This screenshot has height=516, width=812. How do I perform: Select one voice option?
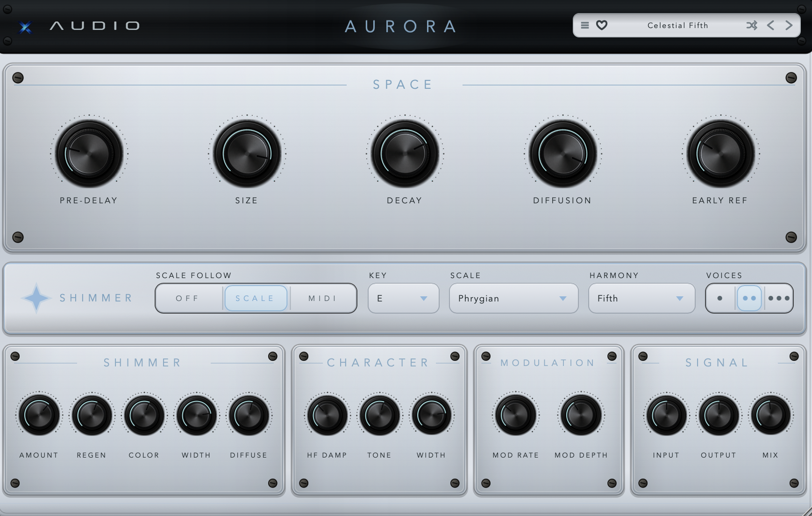[720, 298]
